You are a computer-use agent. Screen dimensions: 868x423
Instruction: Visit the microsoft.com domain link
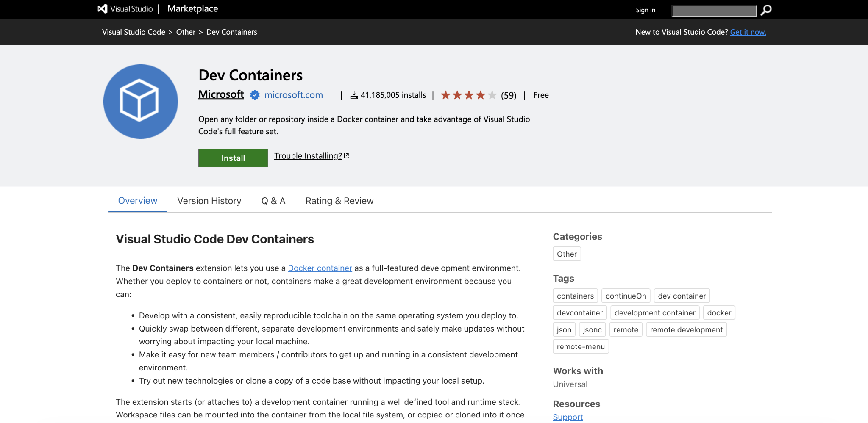[x=294, y=95]
